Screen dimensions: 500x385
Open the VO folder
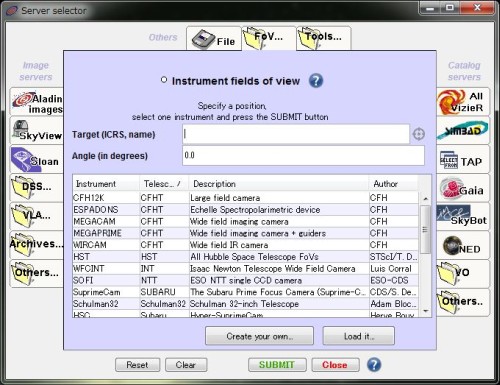click(x=463, y=274)
